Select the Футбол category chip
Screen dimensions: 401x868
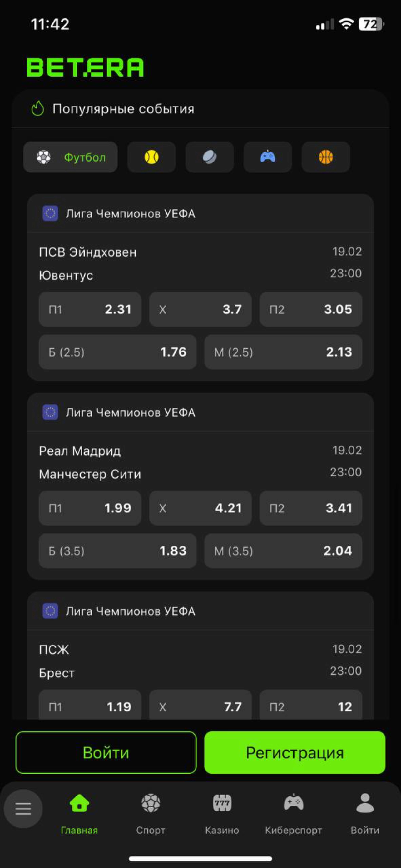pyautogui.click(x=70, y=157)
